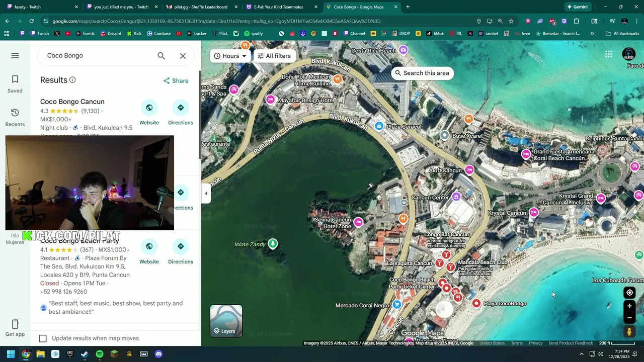The height and width of the screenshot is (362, 644).
Task: Open All Bookmarks folder
Action: pos(622,34)
